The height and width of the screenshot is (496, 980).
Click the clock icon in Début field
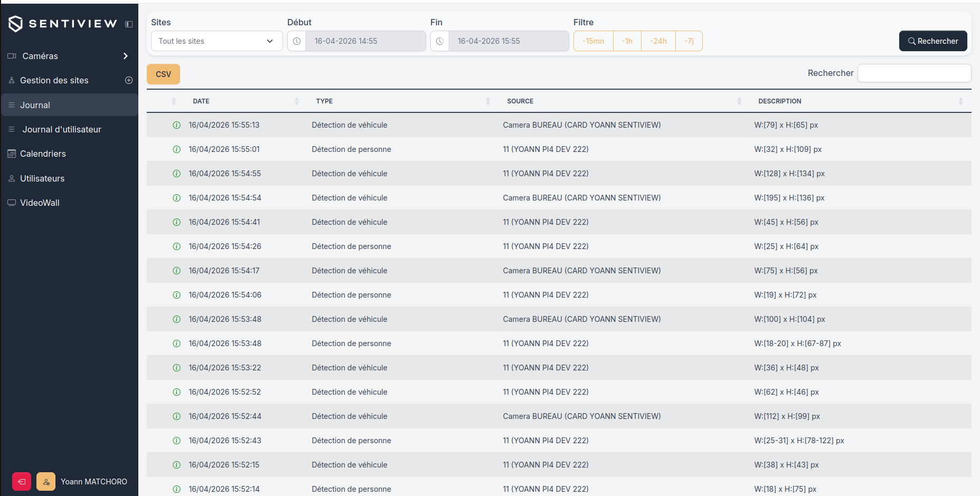coord(297,41)
